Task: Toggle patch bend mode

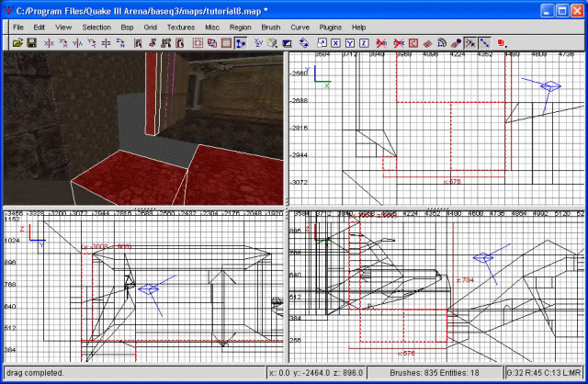Action: tap(441, 43)
